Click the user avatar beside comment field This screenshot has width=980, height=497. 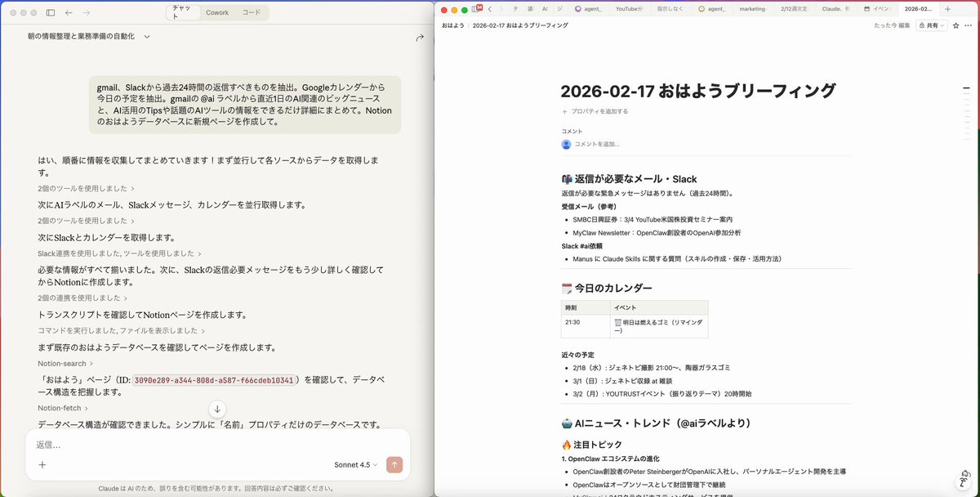(x=566, y=144)
